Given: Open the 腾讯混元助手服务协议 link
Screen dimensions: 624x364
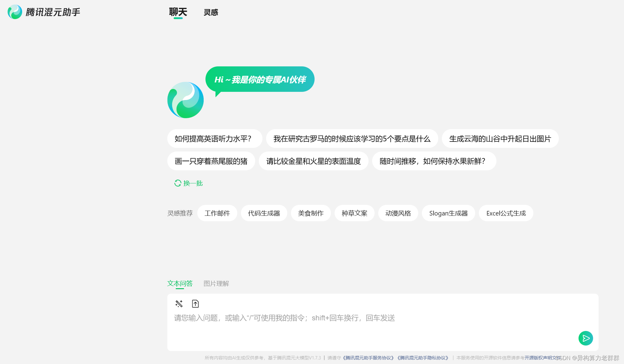Looking at the screenshot, I should click(x=368, y=358).
